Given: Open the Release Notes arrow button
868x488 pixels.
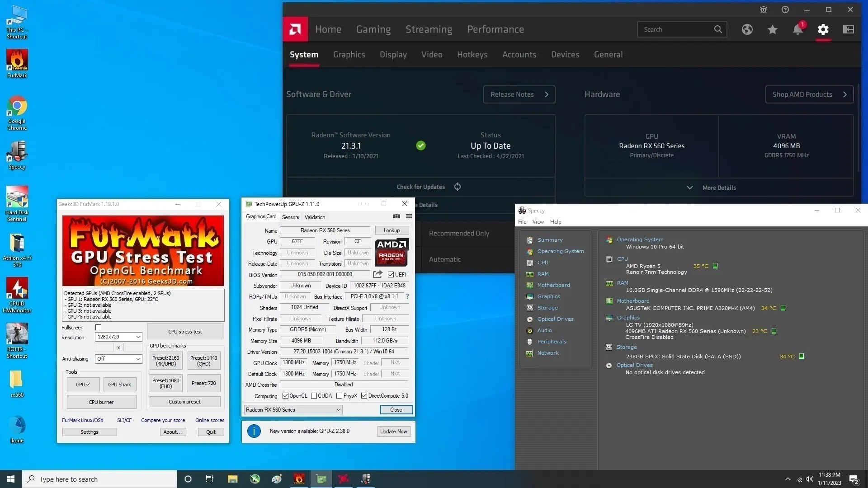Looking at the screenshot, I should 519,94.
